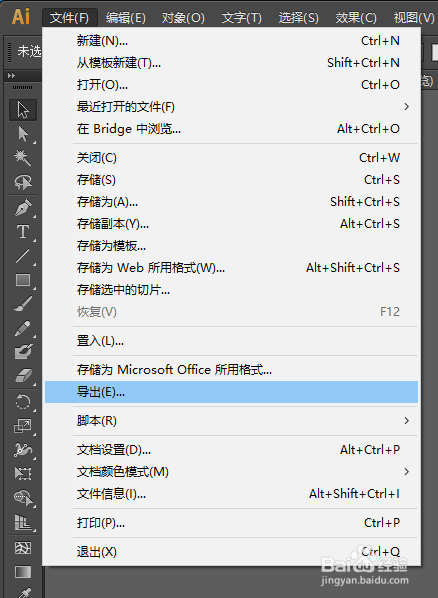Open the 对象(O) menu
Image resolution: width=438 pixels, height=598 pixels.
[183, 18]
